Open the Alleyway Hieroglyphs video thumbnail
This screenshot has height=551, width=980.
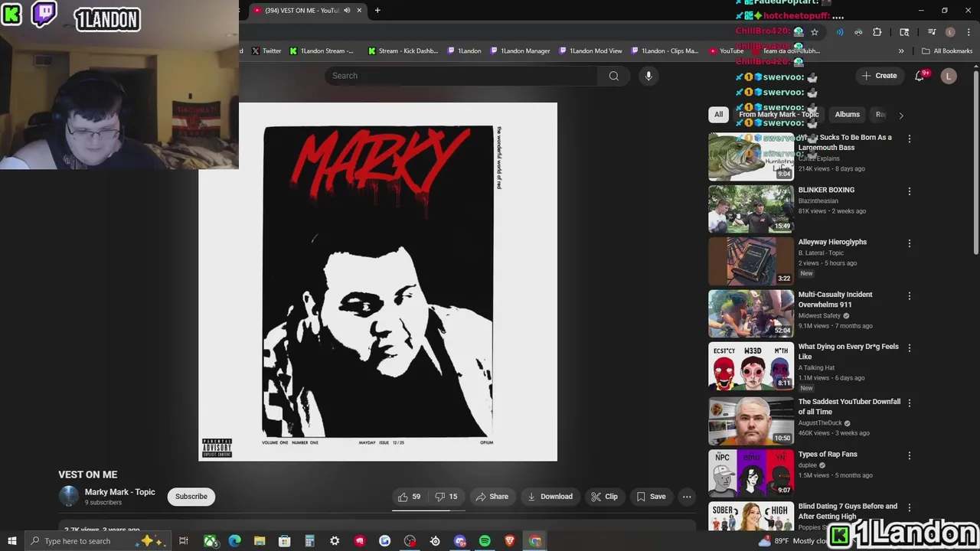point(751,261)
